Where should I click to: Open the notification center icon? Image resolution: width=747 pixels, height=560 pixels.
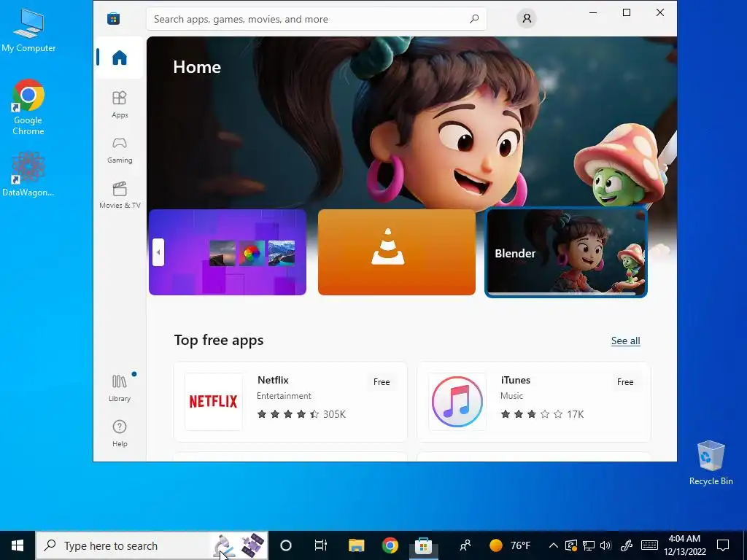(x=723, y=545)
